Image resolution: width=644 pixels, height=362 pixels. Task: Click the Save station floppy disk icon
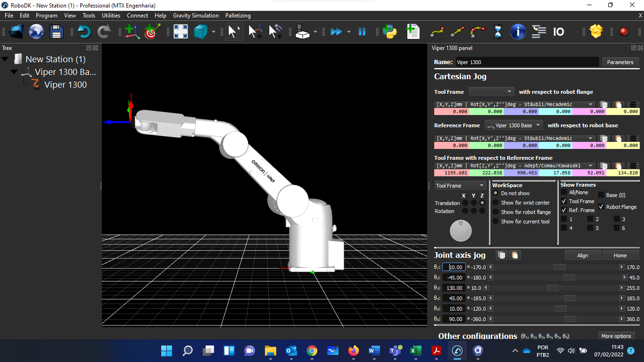pyautogui.click(x=57, y=32)
